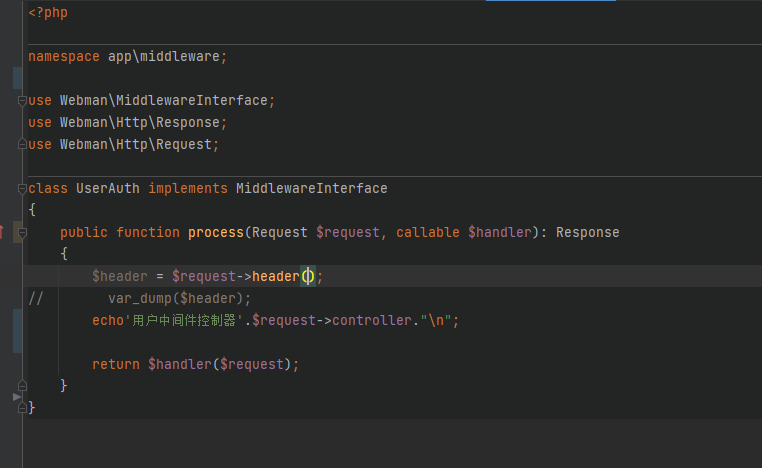This screenshot has height=468, width=762.
Task: Click the <?php opening tag
Action: coord(48,13)
